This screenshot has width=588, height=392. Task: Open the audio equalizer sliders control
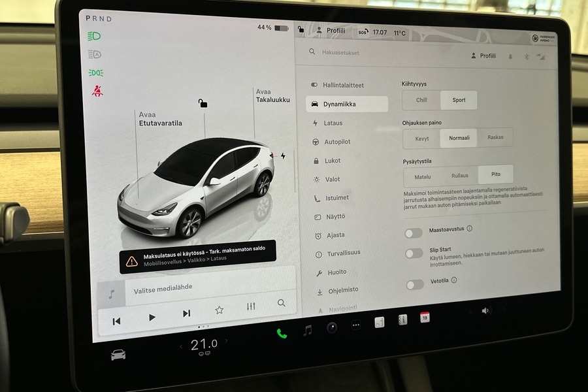coord(250,304)
